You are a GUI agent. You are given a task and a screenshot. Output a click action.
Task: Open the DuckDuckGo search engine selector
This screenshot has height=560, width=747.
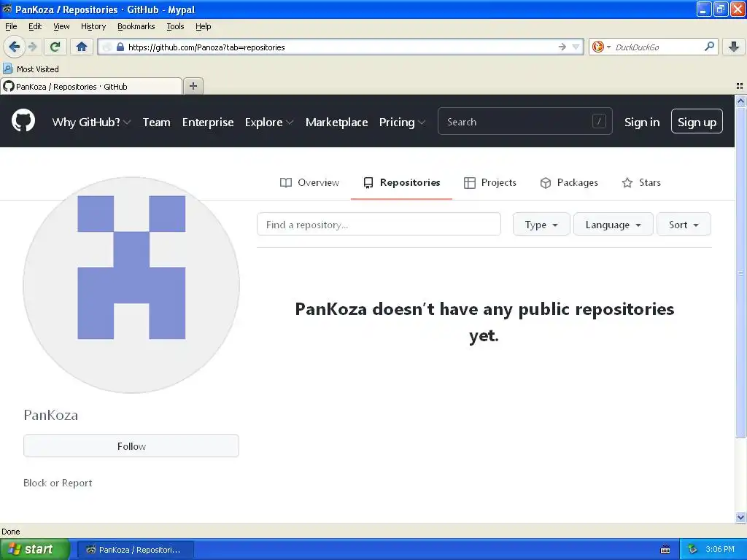click(x=601, y=47)
